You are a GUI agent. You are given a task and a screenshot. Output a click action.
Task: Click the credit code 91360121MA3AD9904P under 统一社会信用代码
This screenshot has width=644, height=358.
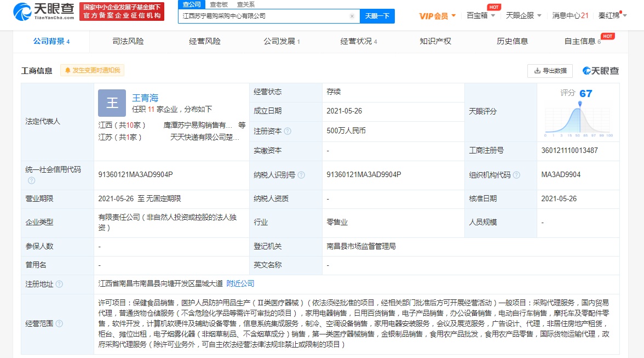tap(136, 175)
